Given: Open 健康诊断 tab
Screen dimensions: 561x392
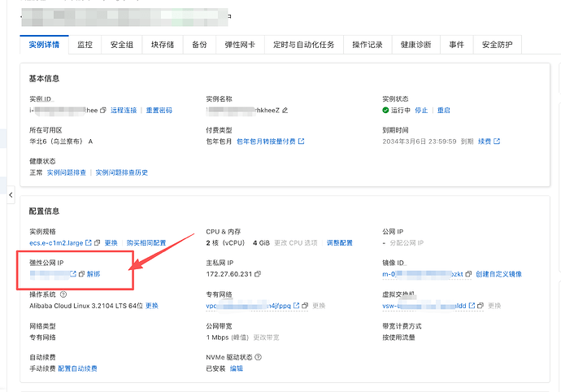Looking at the screenshot, I should click(x=415, y=45).
